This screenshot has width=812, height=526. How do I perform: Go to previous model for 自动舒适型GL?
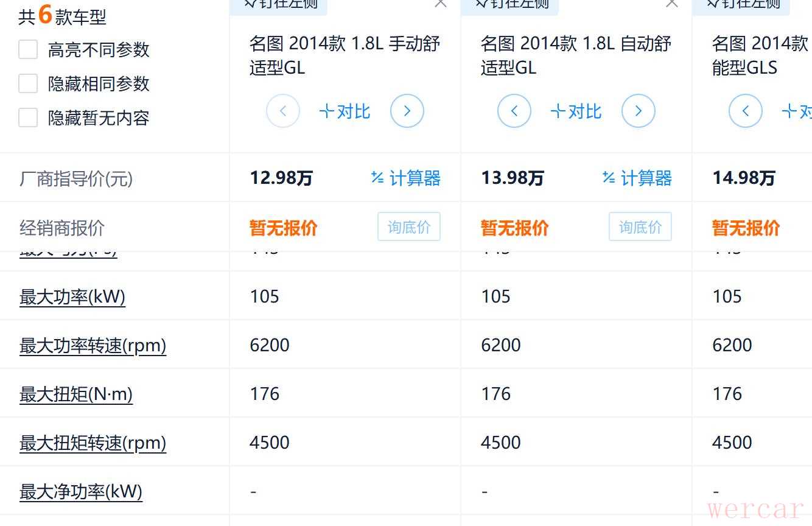click(x=514, y=111)
